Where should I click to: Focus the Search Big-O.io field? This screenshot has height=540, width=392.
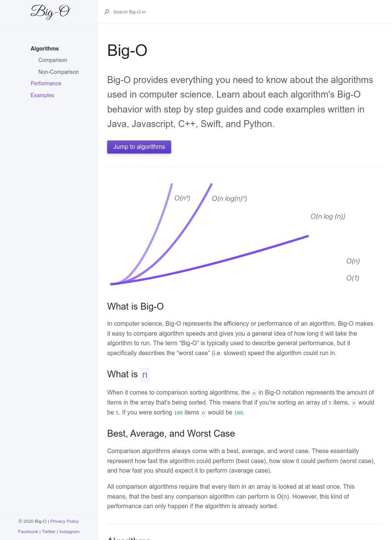point(191,12)
